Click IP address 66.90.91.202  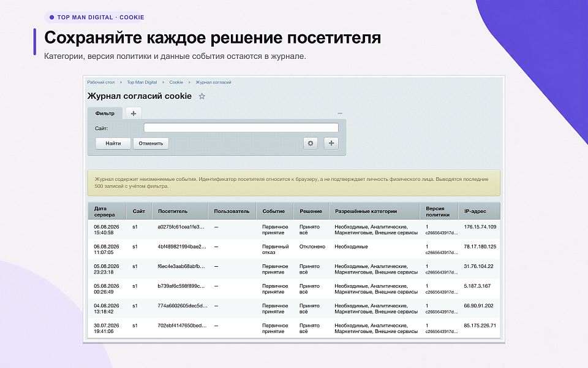pyautogui.click(x=478, y=305)
